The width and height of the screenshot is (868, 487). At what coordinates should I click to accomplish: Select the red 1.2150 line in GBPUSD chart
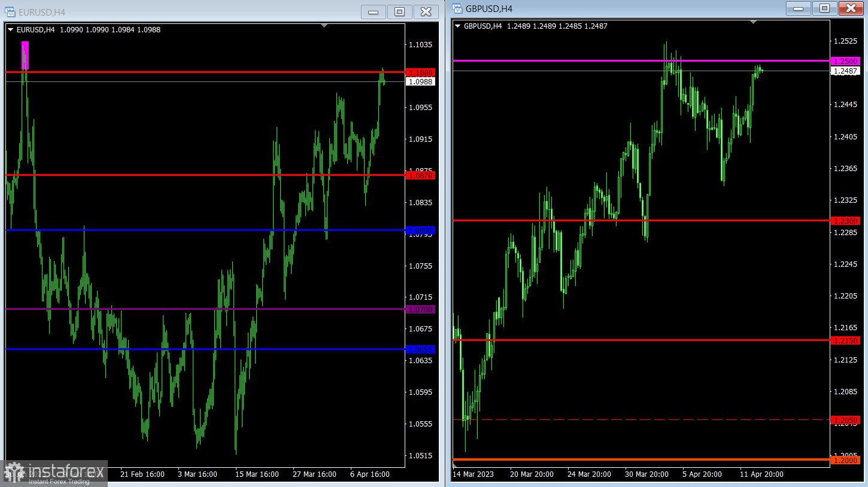641,340
